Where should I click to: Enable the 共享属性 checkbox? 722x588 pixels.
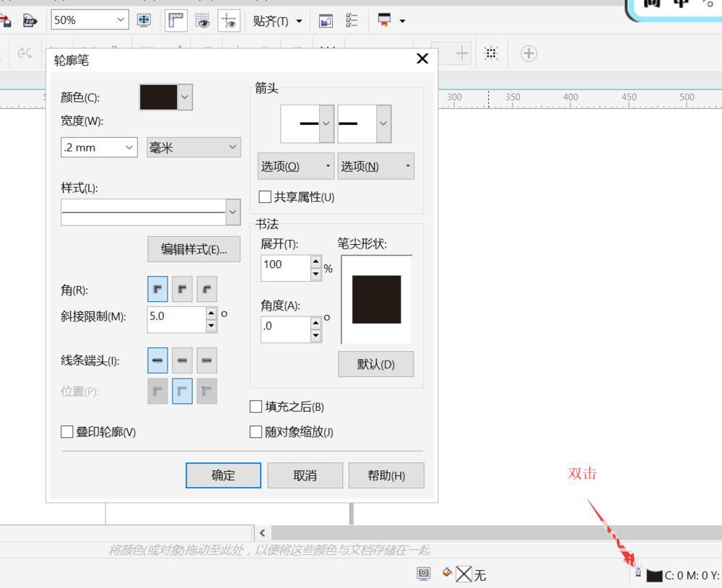tap(265, 196)
